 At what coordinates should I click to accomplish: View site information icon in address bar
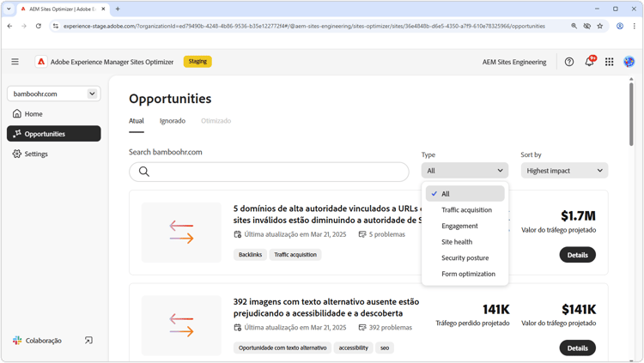pyautogui.click(x=56, y=26)
